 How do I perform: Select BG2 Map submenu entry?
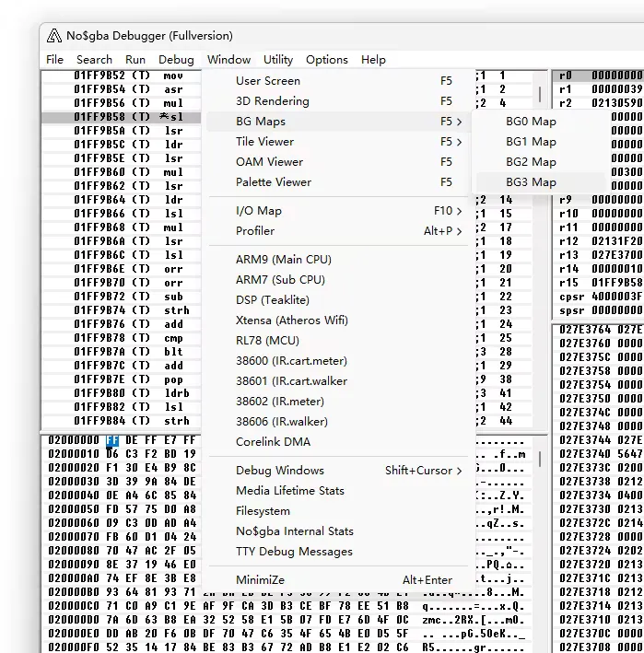[x=531, y=162]
